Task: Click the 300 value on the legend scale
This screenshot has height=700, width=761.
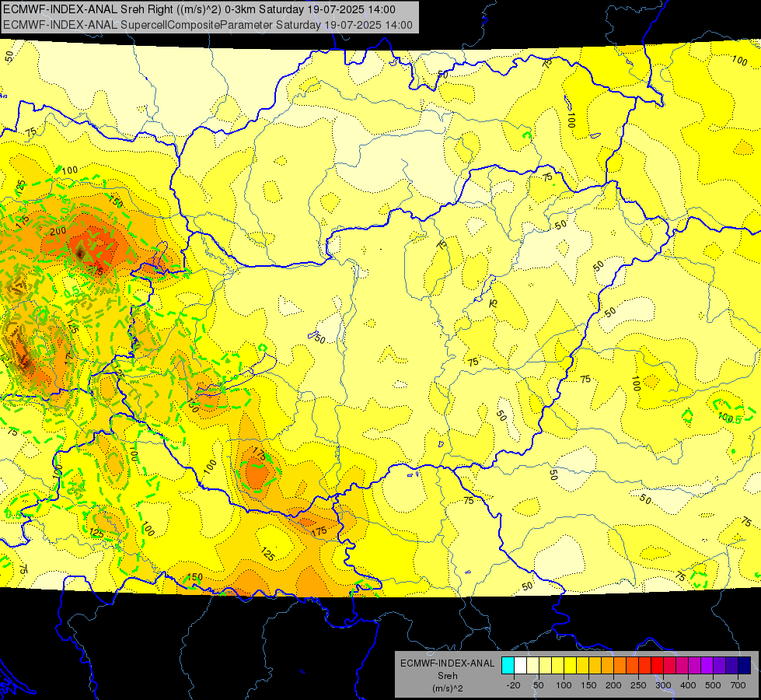Action: click(x=663, y=685)
